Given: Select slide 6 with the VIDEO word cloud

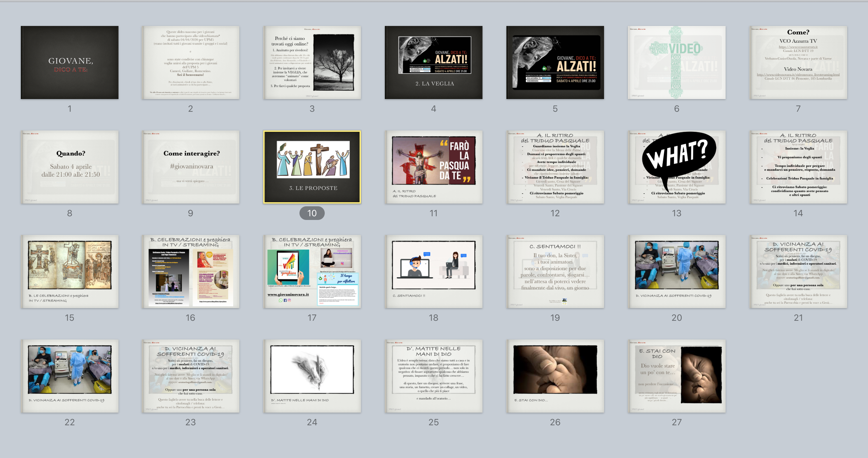Looking at the screenshot, I should pyautogui.click(x=677, y=63).
